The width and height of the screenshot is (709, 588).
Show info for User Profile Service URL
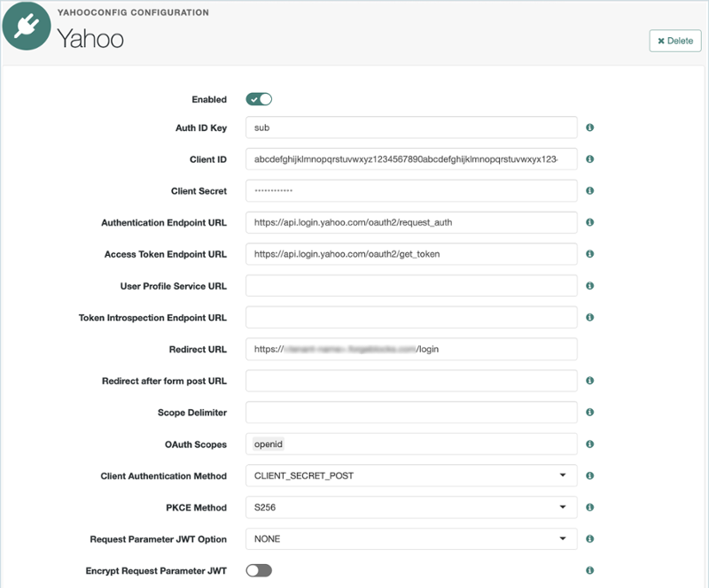coord(589,286)
